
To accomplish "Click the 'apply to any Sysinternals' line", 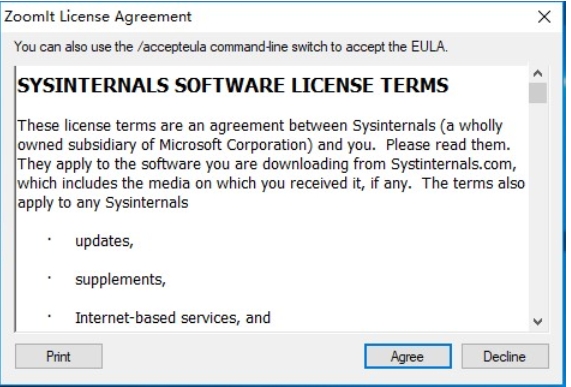I will point(103,202).
